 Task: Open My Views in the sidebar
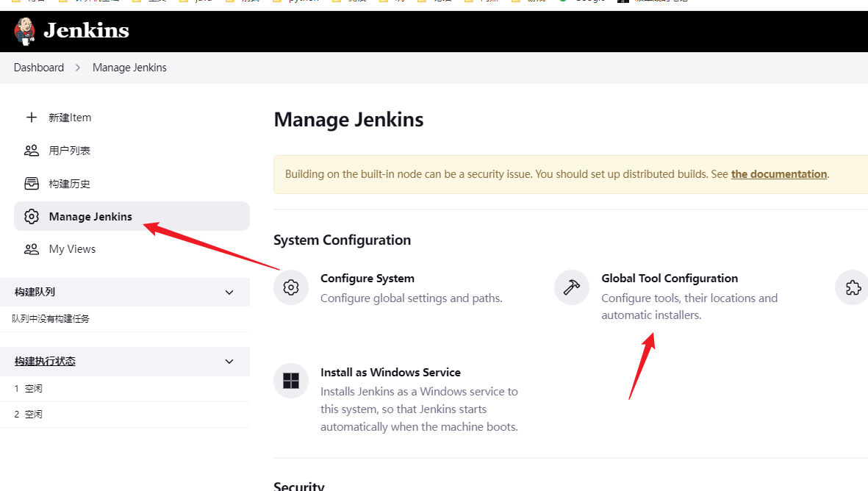(72, 249)
